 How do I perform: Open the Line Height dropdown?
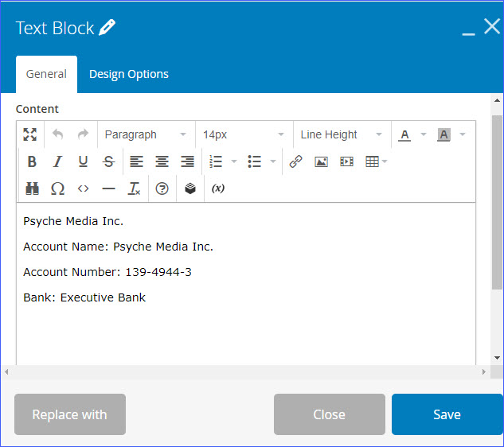tap(342, 134)
